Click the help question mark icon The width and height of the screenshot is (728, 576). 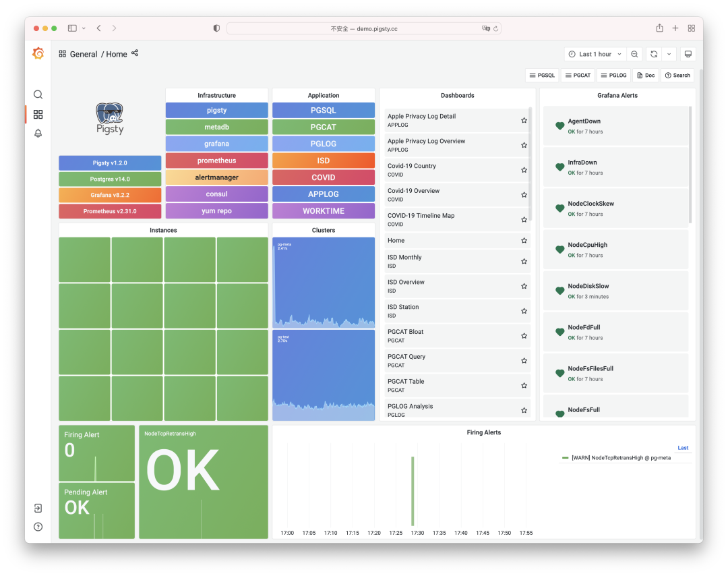click(38, 527)
